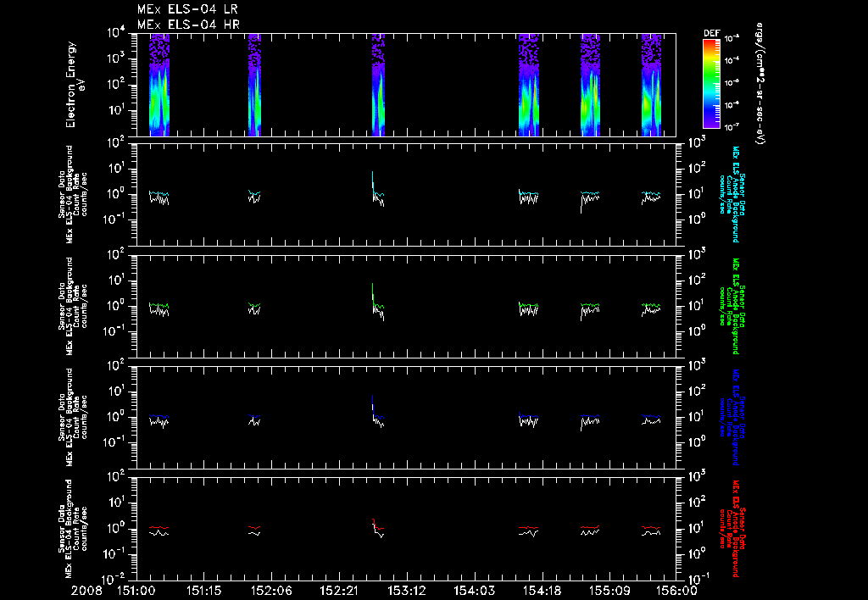
Task: Click the '153:12' time axis label
Action: click(x=406, y=591)
